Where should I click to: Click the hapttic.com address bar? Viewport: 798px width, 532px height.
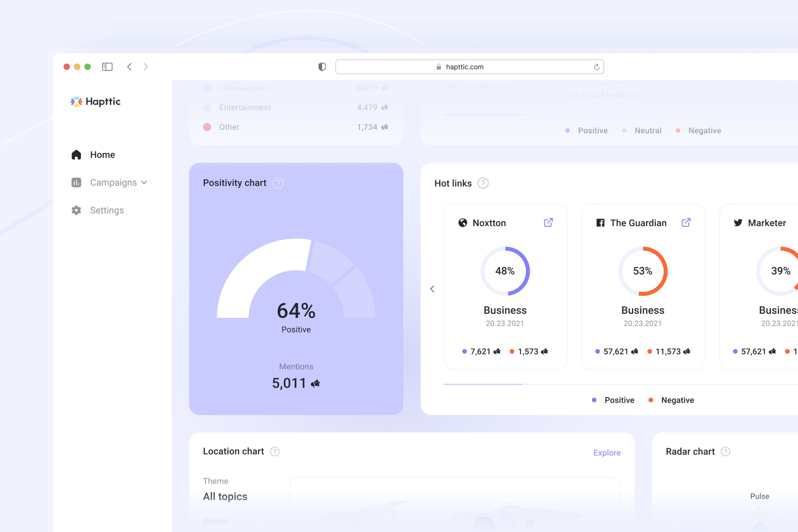[x=469, y=67]
